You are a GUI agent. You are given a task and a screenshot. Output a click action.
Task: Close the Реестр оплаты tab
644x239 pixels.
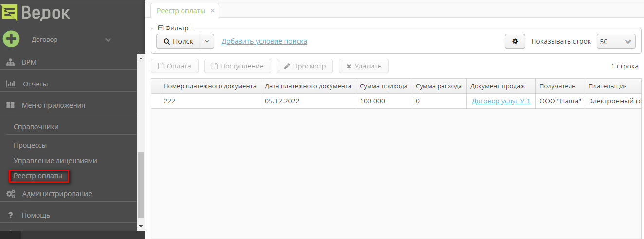click(x=213, y=10)
